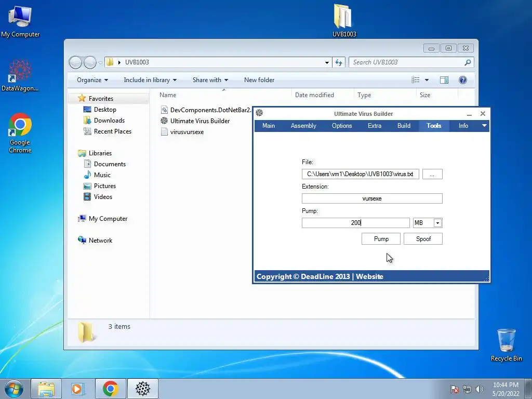This screenshot has height=399, width=532.
Task: Open the MB unit combo box
Action: [428, 223]
